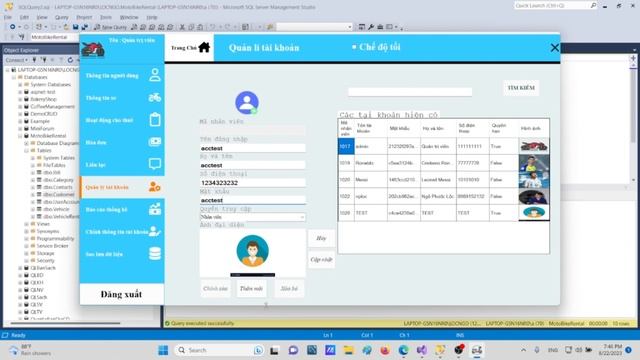Collapse the MotoBikeRental database node
The image size is (640, 360).
tap(20, 136)
